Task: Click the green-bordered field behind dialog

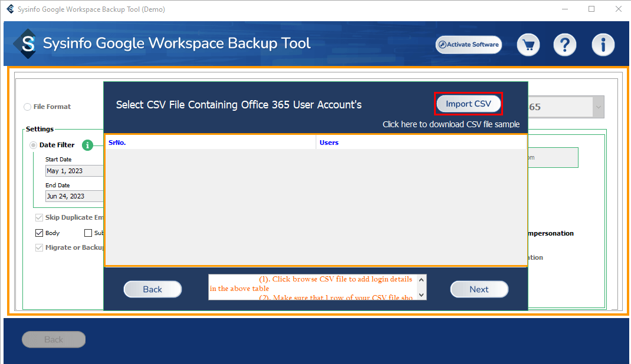Action: pyautogui.click(x=553, y=157)
